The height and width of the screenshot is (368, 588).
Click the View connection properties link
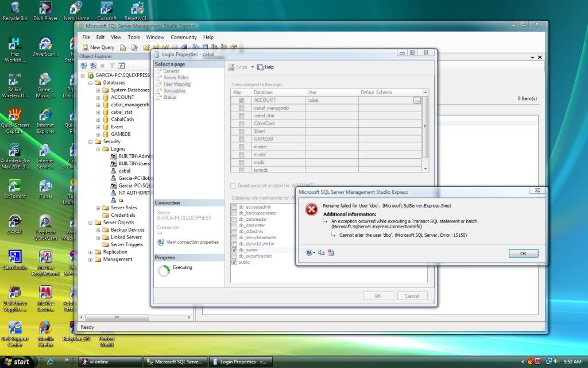tap(192, 242)
